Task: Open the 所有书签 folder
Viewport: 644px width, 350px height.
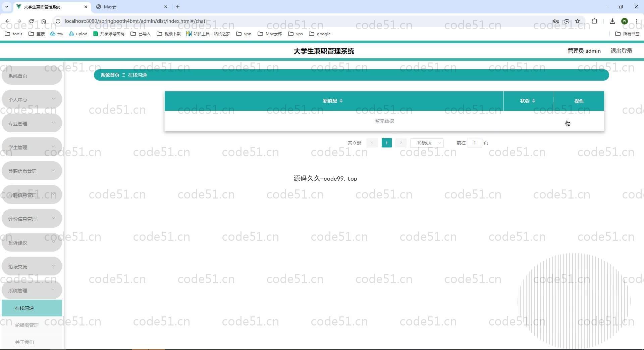Action: [x=627, y=34]
